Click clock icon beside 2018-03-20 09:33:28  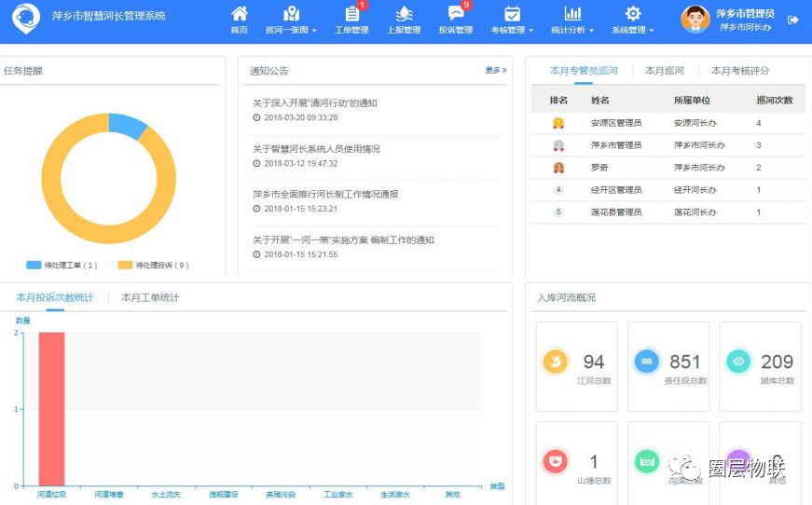point(256,117)
